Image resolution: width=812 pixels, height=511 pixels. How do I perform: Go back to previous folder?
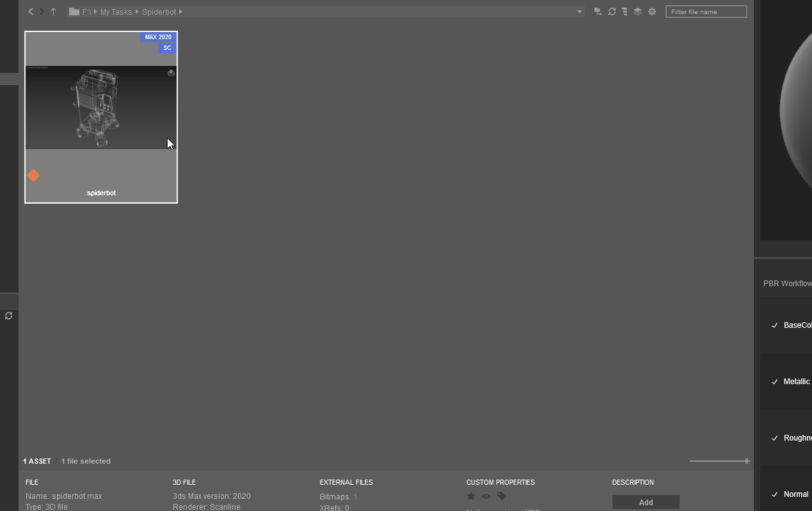tap(30, 12)
